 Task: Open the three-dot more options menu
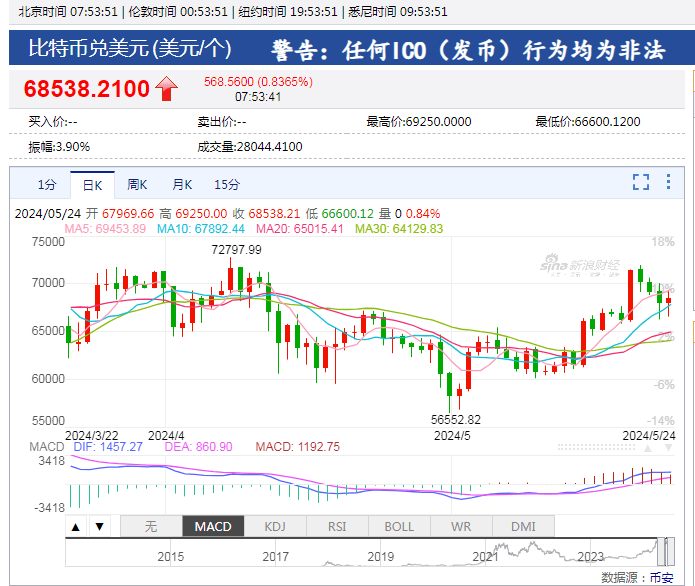pos(668,182)
